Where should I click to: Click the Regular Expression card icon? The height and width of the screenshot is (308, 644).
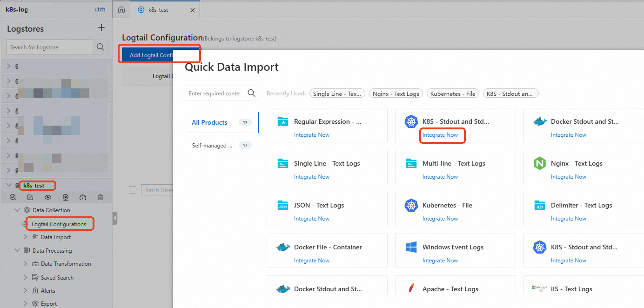pos(283,122)
